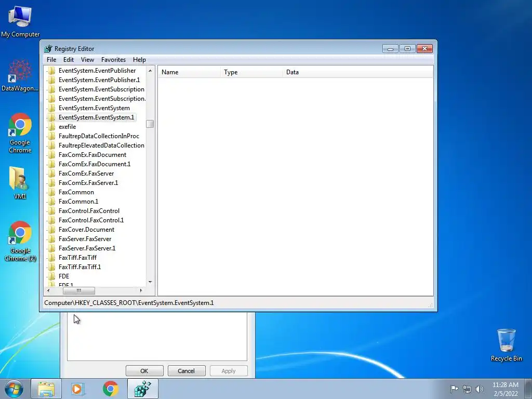The height and width of the screenshot is (399, 532).
Task: Click the Show desktop button on the taskbar
Action: pyautogui.click(x=528, y=389)
